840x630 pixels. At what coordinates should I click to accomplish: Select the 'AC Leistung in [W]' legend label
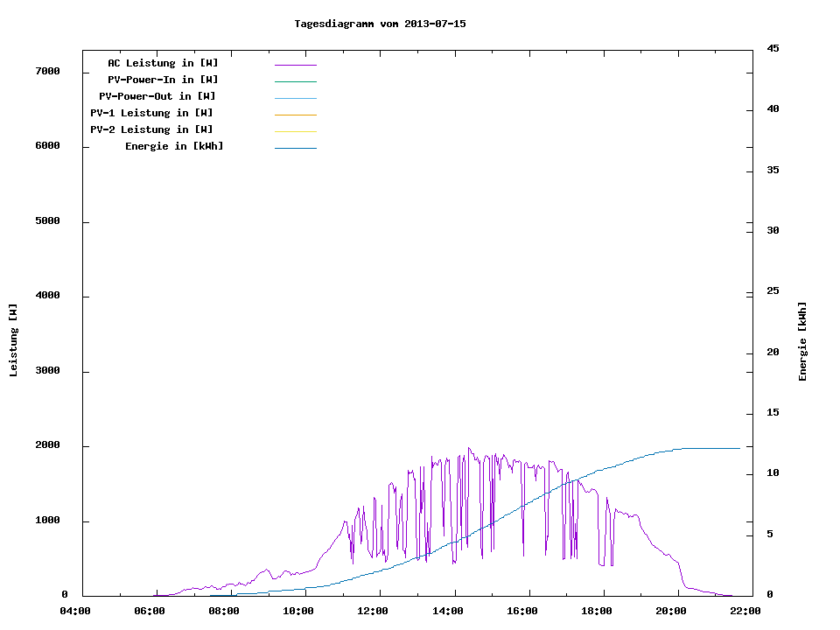tap(163, 63)
